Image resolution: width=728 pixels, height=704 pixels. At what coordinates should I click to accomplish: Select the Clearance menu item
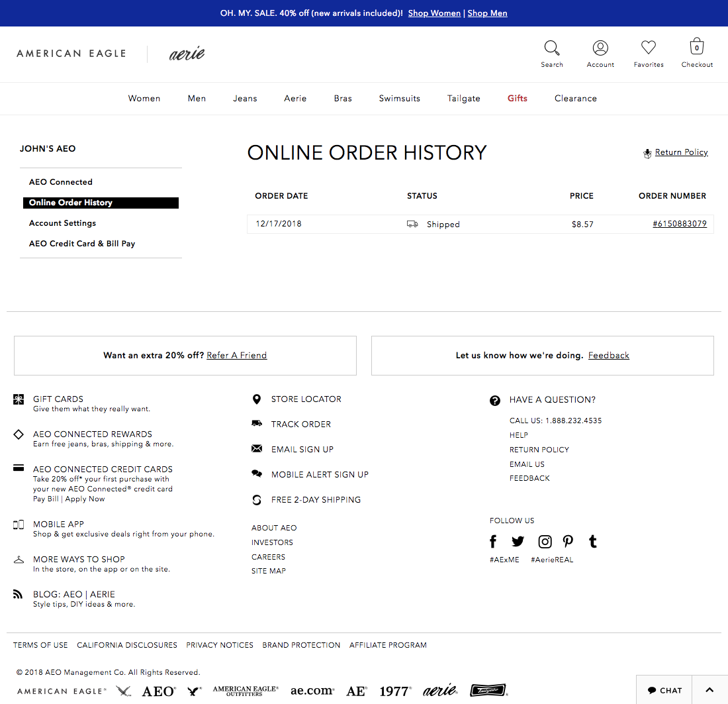click(x=575, y=98)
